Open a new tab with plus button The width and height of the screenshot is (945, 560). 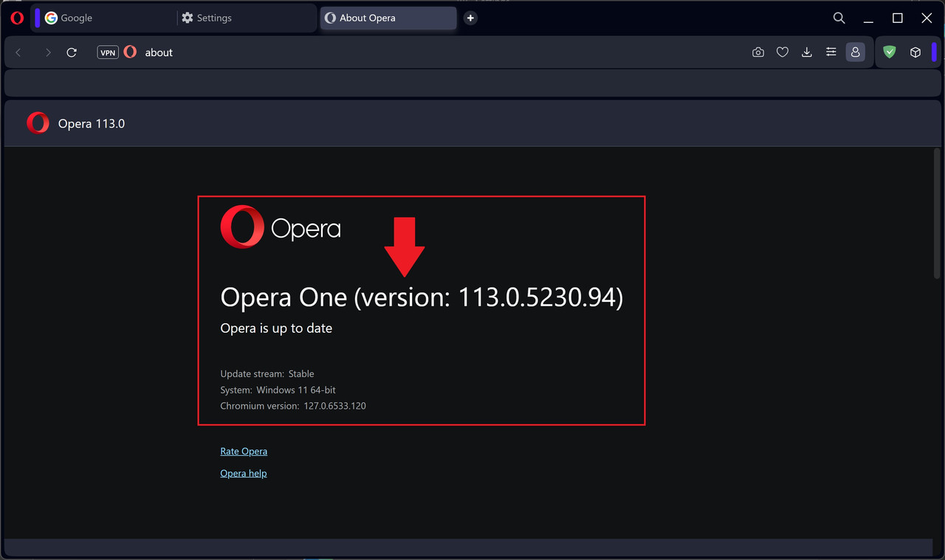pyautogui.click(x=470, y=18)
